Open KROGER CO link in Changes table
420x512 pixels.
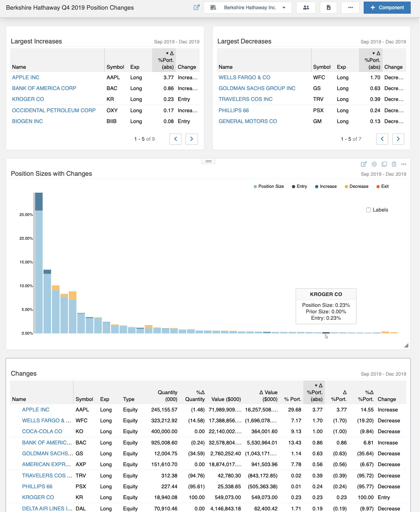click(38, 498)
